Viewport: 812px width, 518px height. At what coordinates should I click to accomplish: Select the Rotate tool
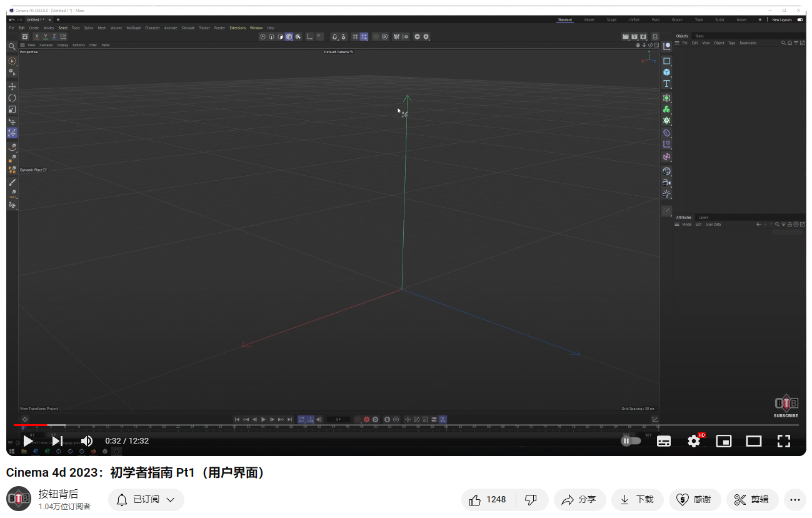pyautogui.click(x=13, y=98)
